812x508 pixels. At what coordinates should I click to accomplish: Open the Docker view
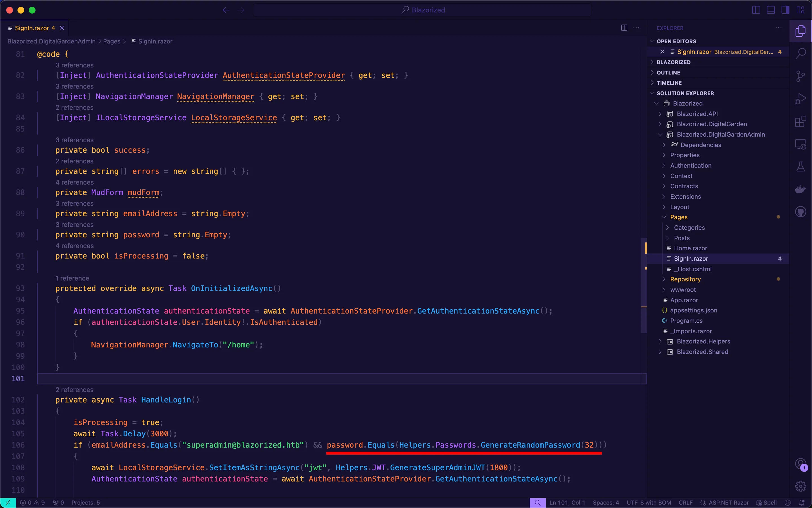click(x=800, y=189)
